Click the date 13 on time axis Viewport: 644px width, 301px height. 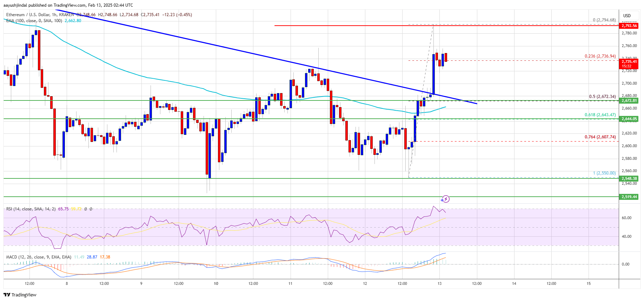click(439, 283)
